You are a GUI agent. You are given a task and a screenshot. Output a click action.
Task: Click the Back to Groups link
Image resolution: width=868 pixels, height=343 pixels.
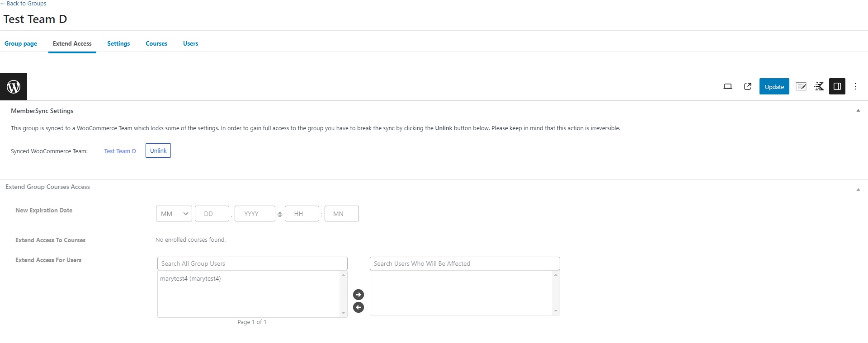[24, 4]
